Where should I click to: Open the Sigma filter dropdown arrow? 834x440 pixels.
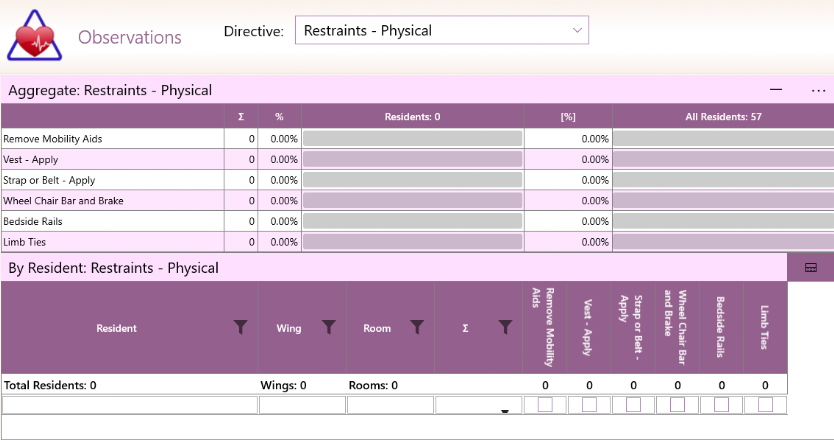[505, 411]
